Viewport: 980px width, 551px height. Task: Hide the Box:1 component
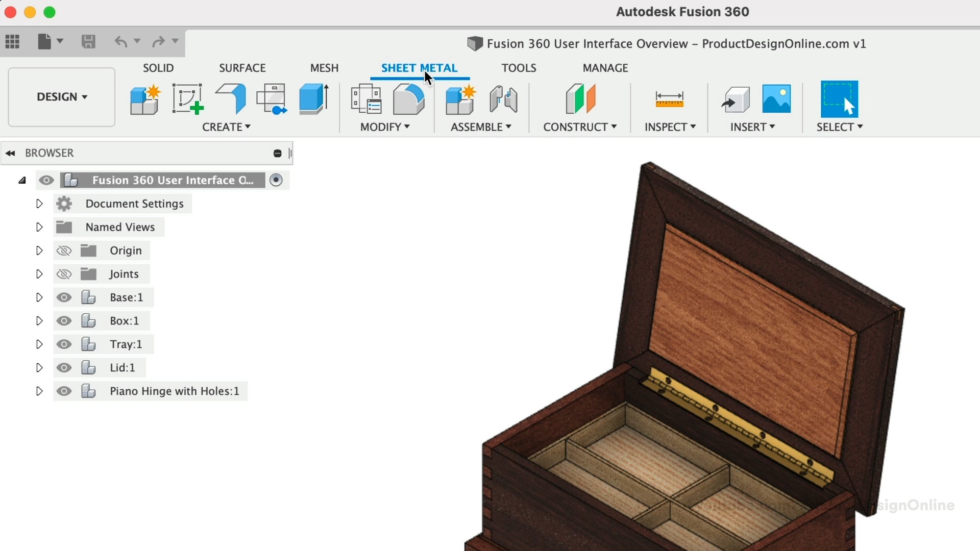64,321
